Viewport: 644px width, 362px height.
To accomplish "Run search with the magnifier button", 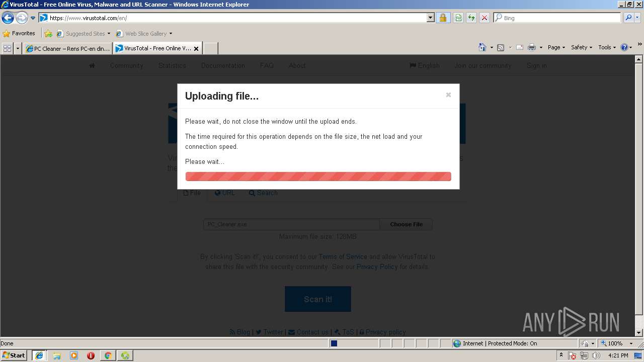I will click(x=628, y=18).
